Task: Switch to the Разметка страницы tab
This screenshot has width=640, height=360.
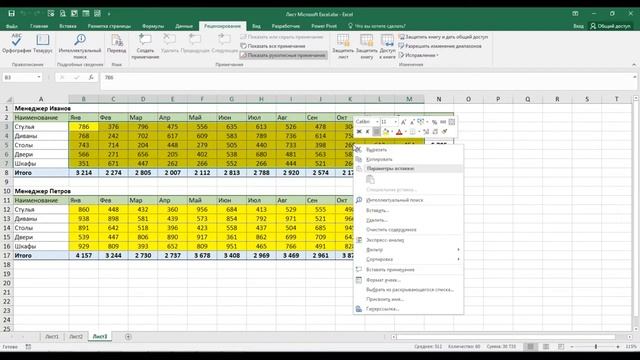Action: click(109, 26)
